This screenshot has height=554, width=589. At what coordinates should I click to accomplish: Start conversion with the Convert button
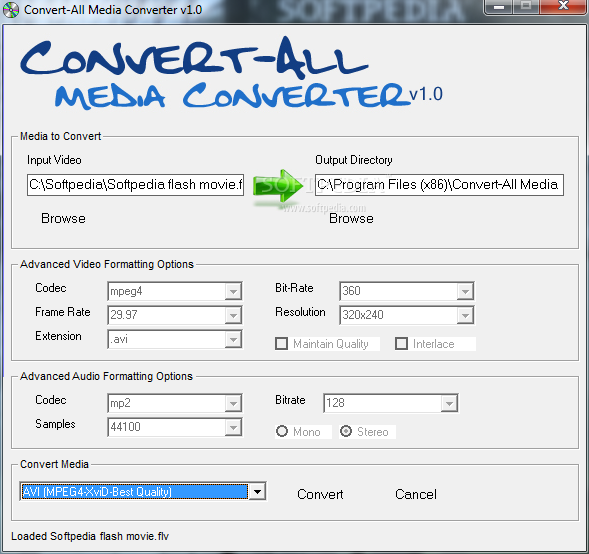click(320, 494)
